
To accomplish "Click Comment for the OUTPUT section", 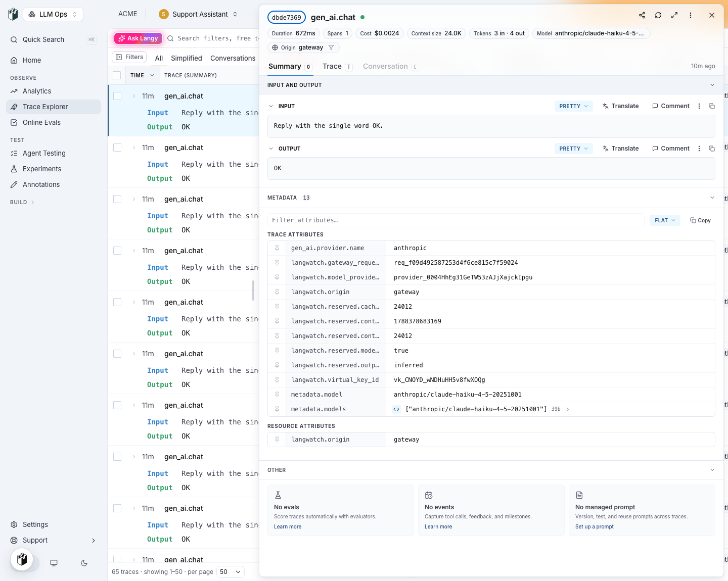I will click(671, 149).
